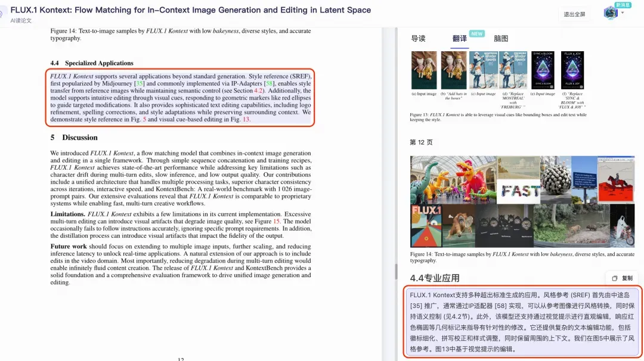
Task: Follow Section 4.2 reference link
Action: click(259, 91)
